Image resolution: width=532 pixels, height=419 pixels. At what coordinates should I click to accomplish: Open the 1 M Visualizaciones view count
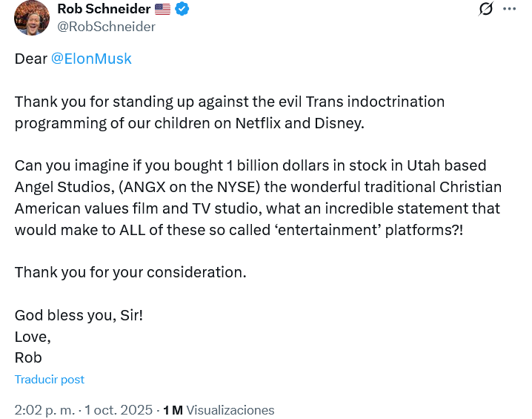(219, 410)
